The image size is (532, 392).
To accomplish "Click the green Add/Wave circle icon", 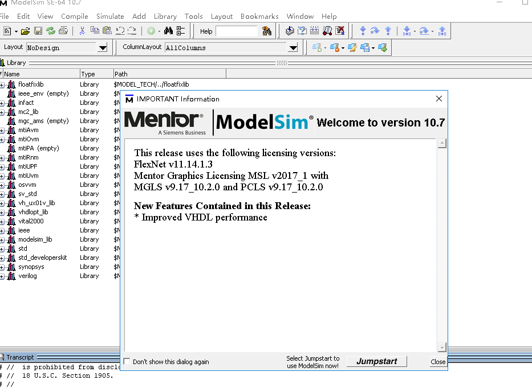I will (x=151, y=31).
